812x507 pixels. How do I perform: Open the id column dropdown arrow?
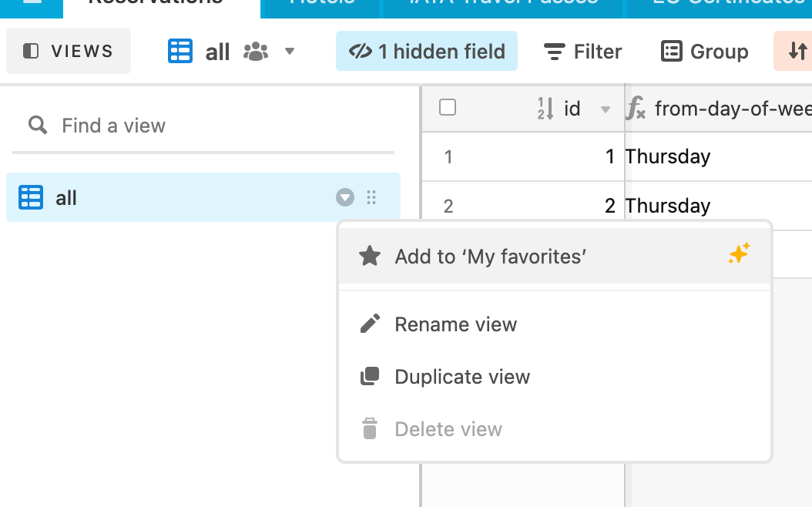point(605,109)
